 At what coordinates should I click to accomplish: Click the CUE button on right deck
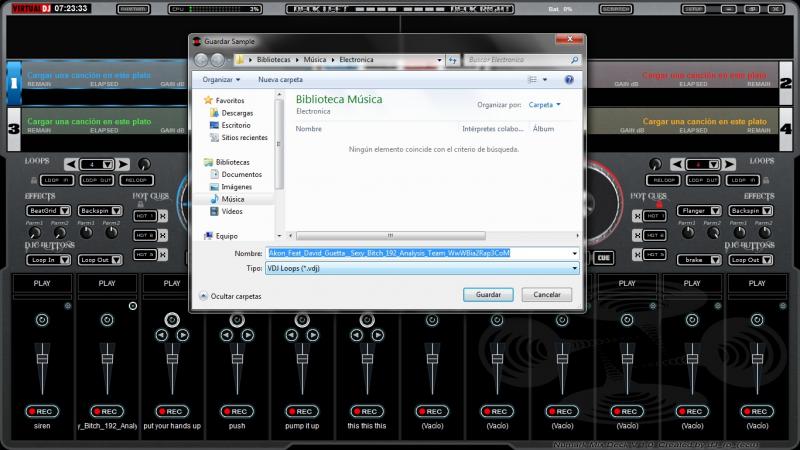pos(604,258)
